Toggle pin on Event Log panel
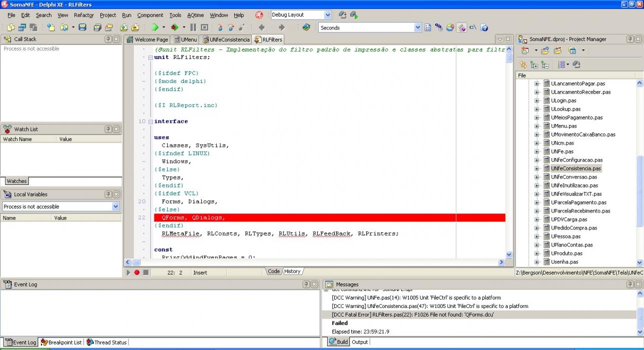This screenshot has height=350, width=644. click(x=306, y=284)
